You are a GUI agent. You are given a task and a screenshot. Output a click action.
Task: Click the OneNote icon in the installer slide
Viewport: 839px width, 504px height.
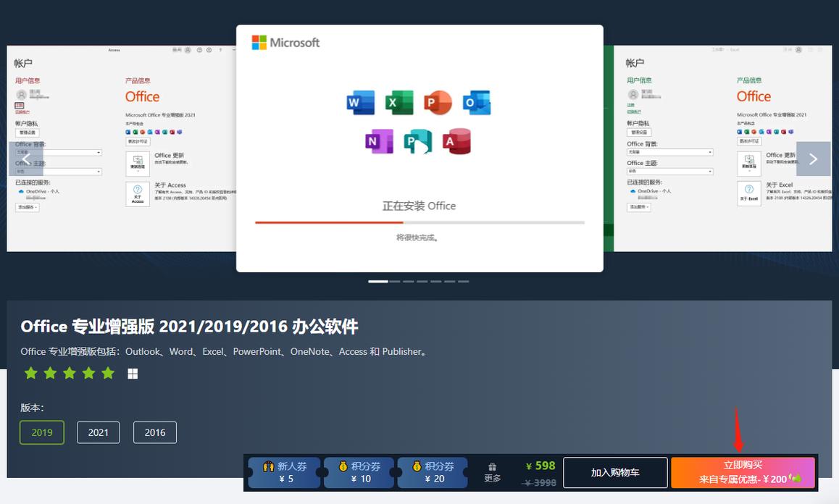380,141
